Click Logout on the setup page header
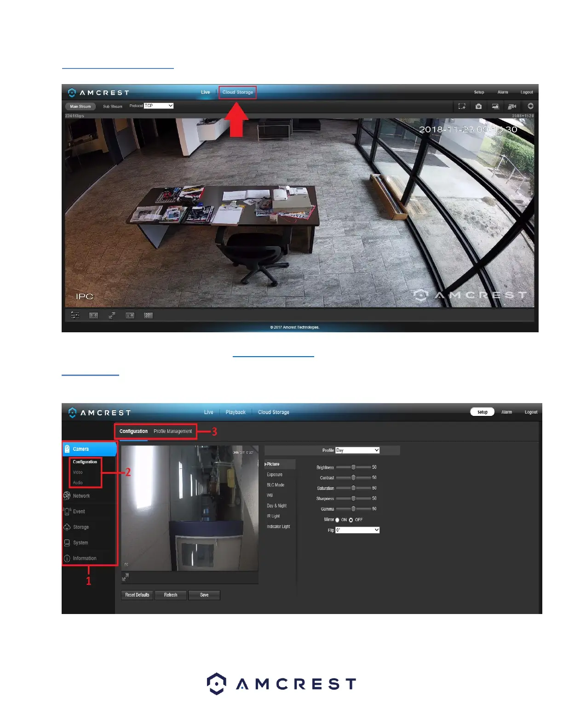Viewport: 563px width, 728px height. 531,412
